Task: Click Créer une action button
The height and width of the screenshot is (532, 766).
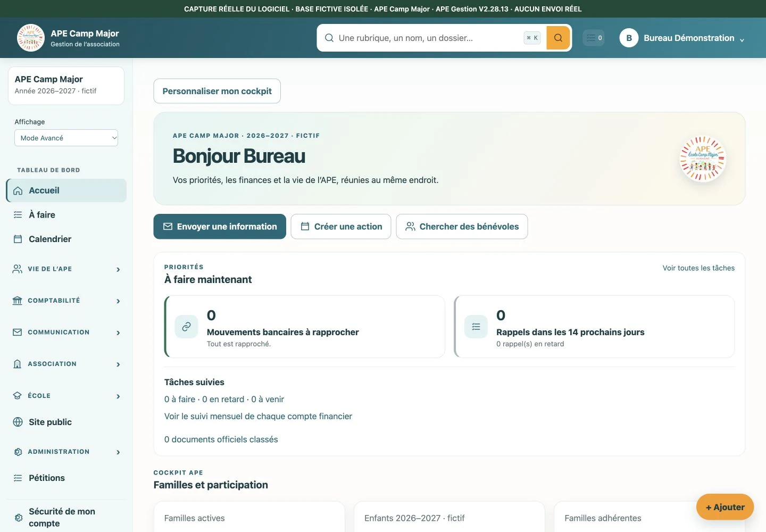Action: coord(341,227)
